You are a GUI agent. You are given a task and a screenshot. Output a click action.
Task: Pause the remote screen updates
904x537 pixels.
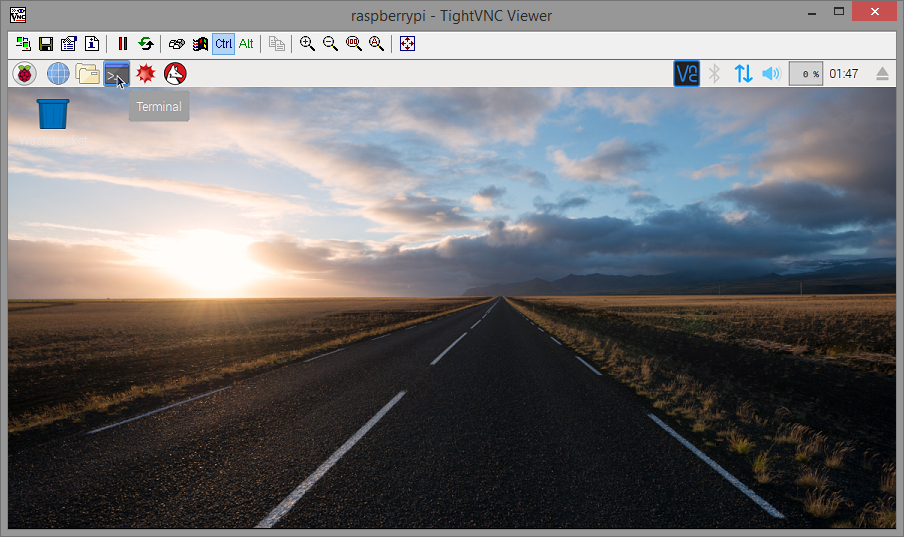pyautogui.click(x=122, y=44)
